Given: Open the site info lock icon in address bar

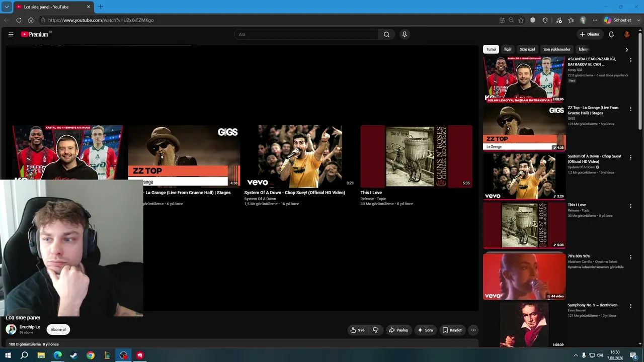Looking at the screenshot, I should click(x=43, y=20).
